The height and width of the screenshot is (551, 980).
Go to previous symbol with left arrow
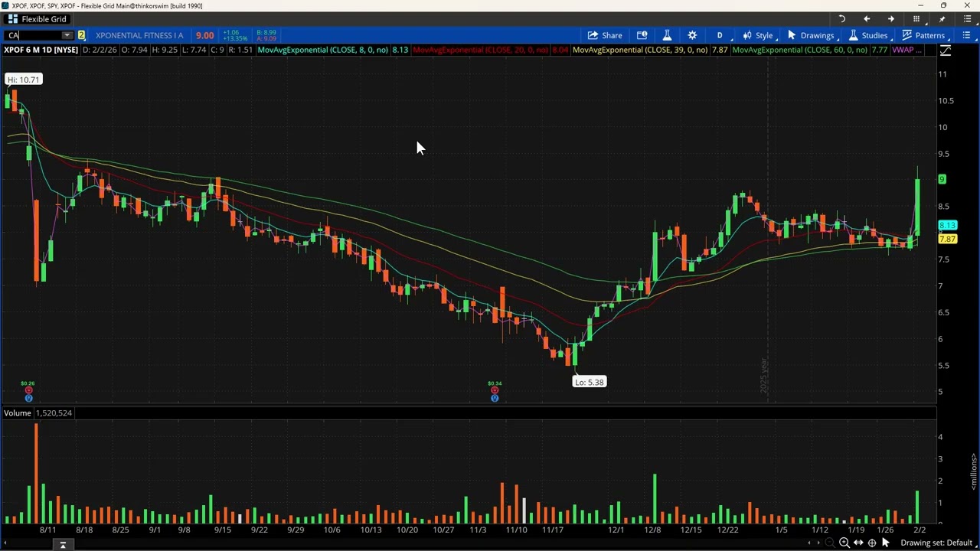(x=867, y=19)
